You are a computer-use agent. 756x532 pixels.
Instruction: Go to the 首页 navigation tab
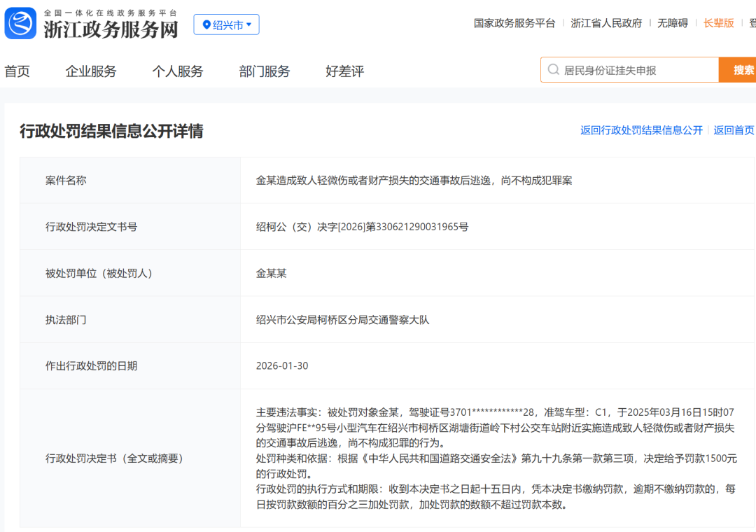pos(17,71)
